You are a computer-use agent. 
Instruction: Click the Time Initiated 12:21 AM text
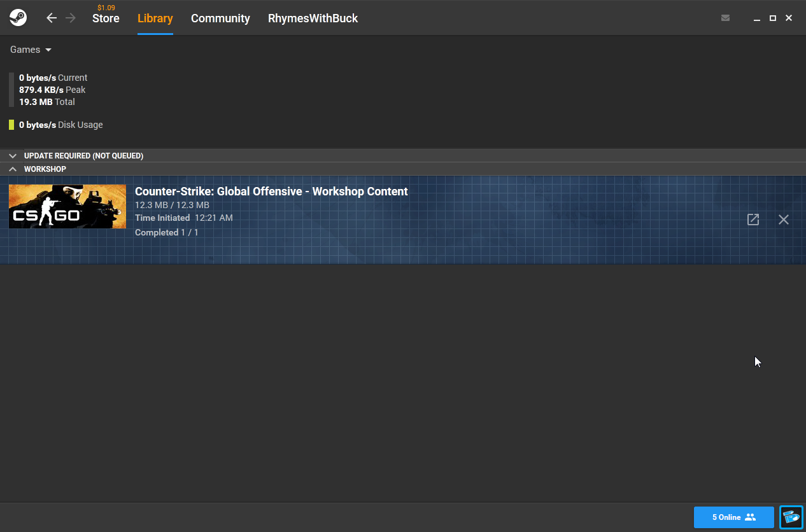click(x=184, y=218)
